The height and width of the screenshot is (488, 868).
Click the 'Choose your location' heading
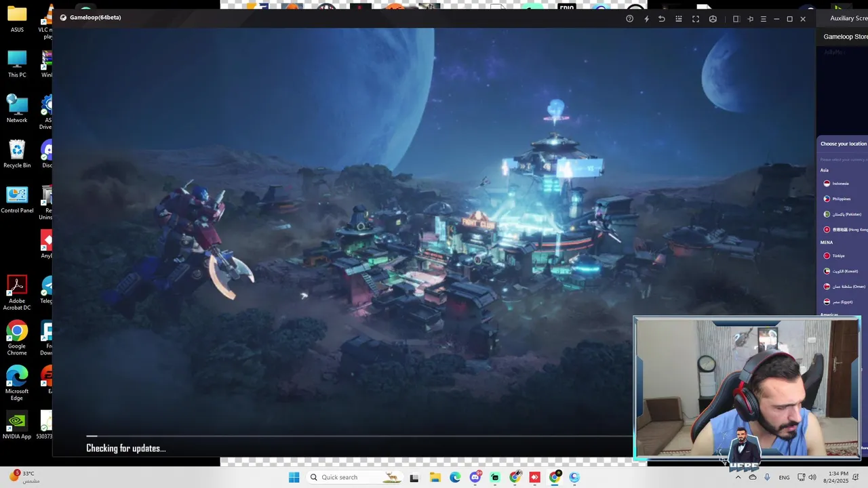(844, 144)
